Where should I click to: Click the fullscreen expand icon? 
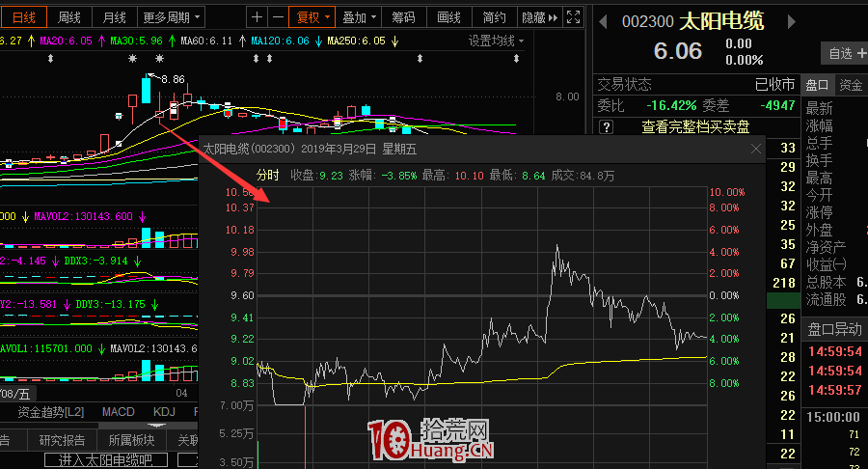click(x=574, y=17)
